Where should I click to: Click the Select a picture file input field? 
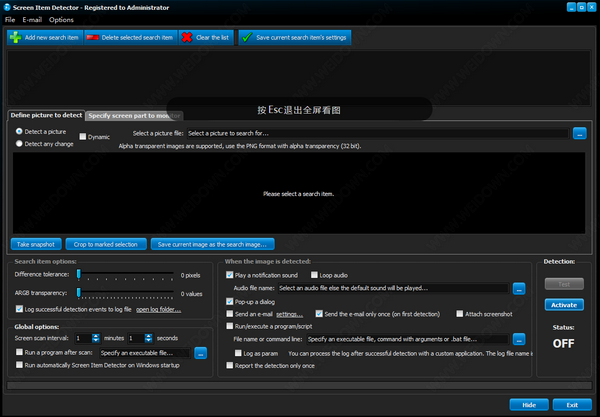(378, 134)
